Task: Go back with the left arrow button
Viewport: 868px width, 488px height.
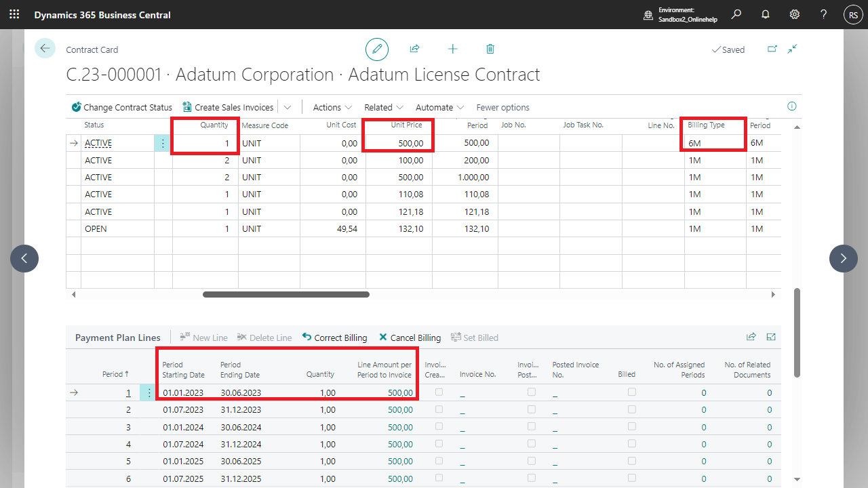Action: pyautogui.click(x=45, y=48)
